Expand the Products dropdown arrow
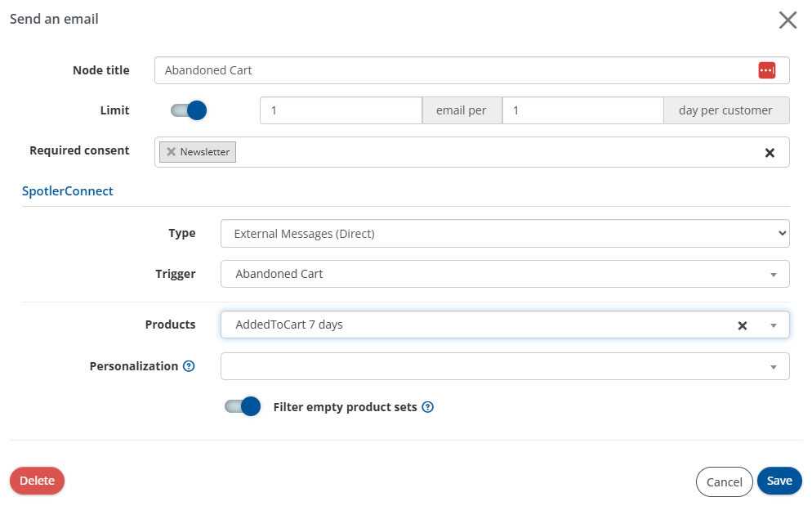 click(773, 325)
